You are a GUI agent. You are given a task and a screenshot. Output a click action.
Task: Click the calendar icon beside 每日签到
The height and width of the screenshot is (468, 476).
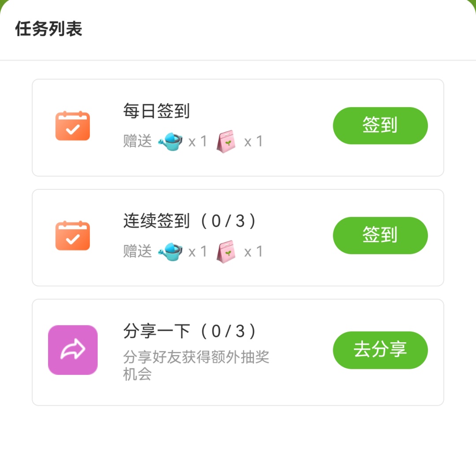click(73, 126)
